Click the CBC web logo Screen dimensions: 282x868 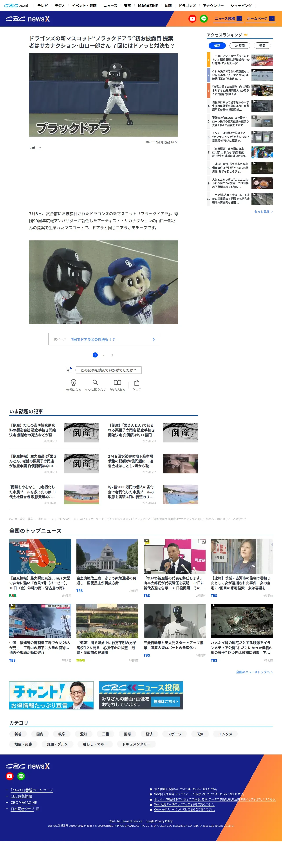pos(16,5)
